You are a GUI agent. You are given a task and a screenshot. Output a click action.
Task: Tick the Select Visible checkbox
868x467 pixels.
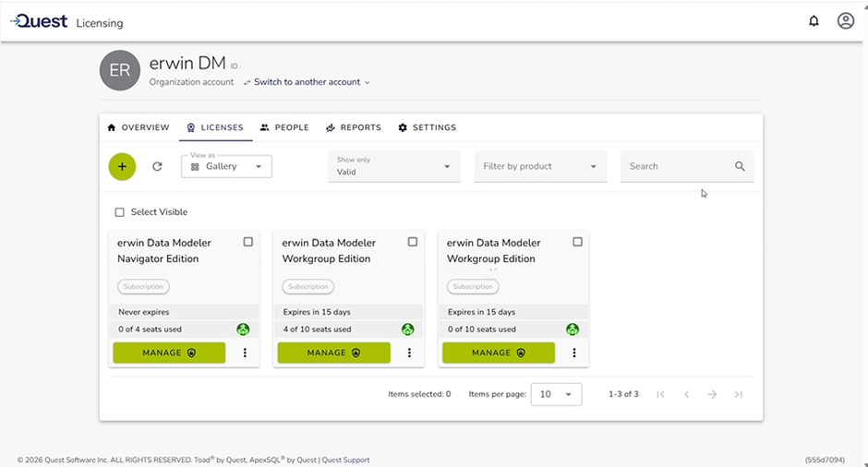(x=119, y=212)
